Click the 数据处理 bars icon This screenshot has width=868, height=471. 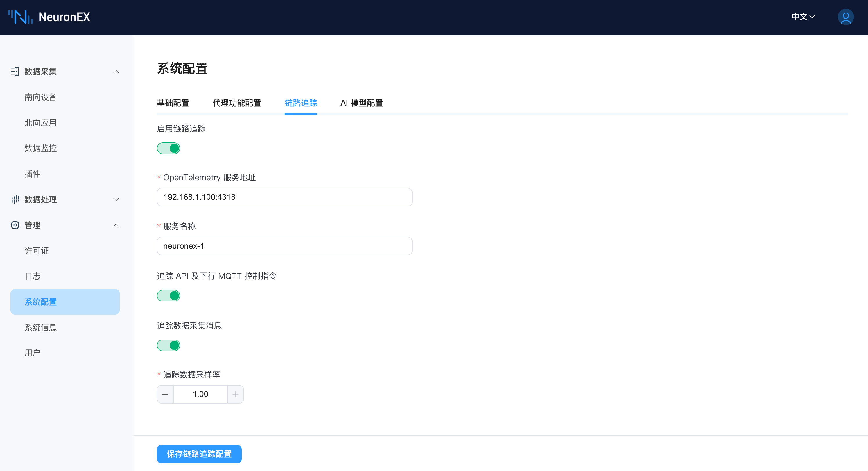pos(15,199)
